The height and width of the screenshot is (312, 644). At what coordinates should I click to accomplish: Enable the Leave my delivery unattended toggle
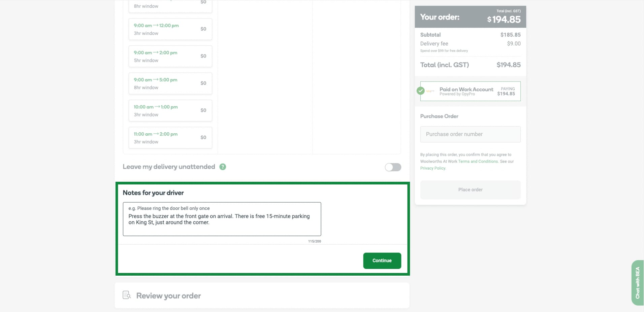point(393,167)
